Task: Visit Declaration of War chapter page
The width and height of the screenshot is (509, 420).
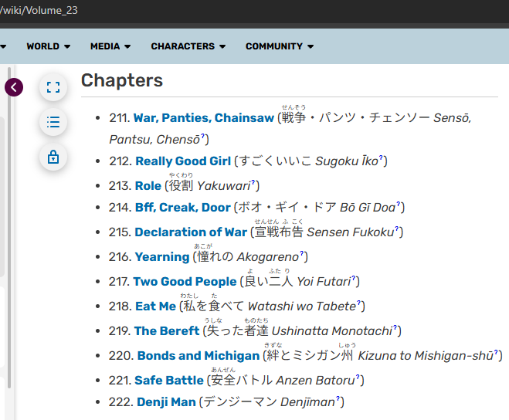Action: click(x=190, y=232)
